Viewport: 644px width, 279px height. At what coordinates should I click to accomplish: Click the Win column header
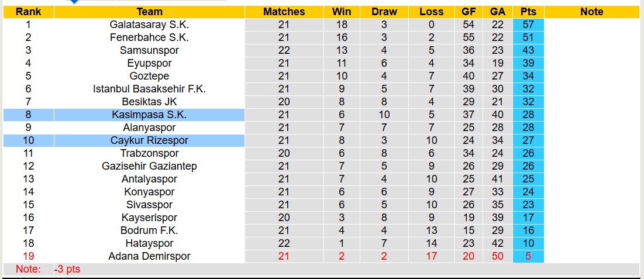click(x=342, y=12)
